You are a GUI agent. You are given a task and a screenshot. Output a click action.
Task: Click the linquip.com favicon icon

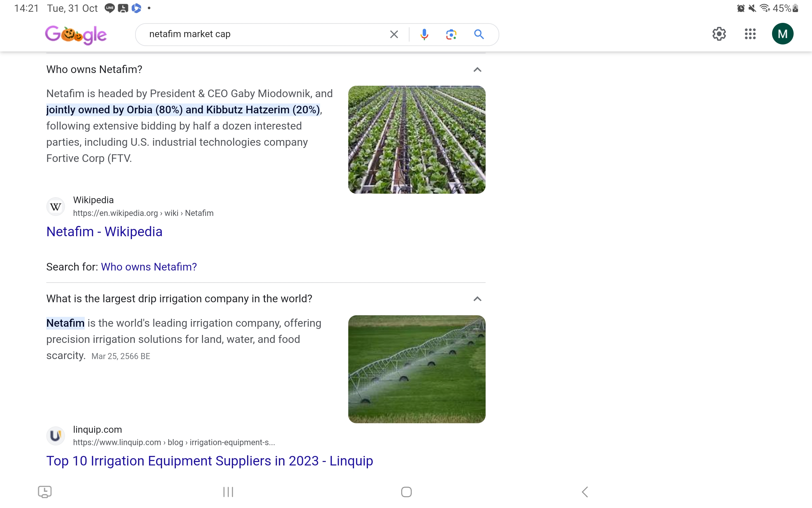[56, 436]
